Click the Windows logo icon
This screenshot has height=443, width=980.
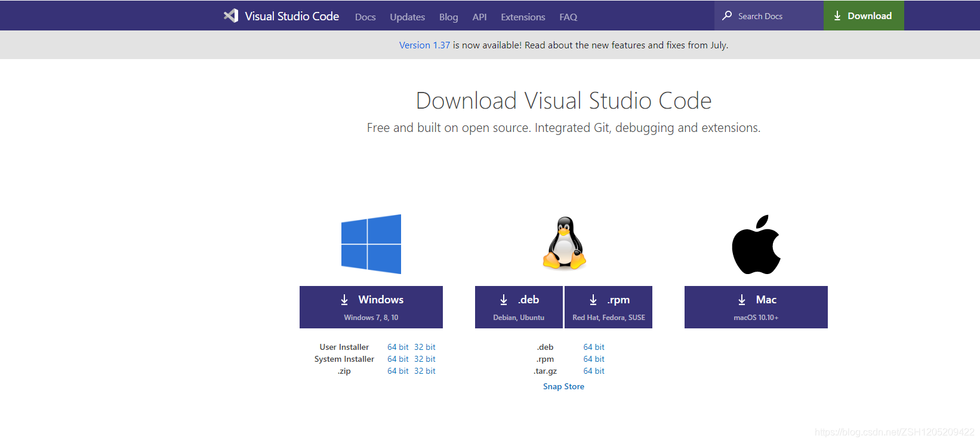tap(371, 244)
